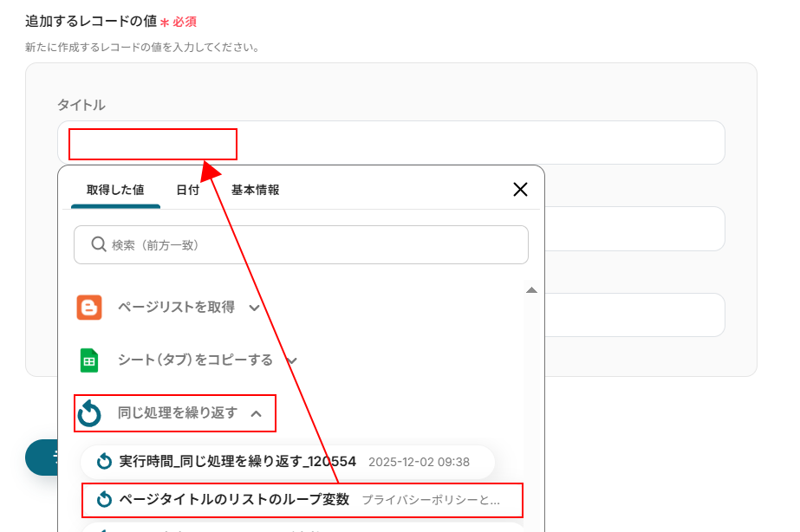Click シート(タブ)をコピーする label

point(195,360)
